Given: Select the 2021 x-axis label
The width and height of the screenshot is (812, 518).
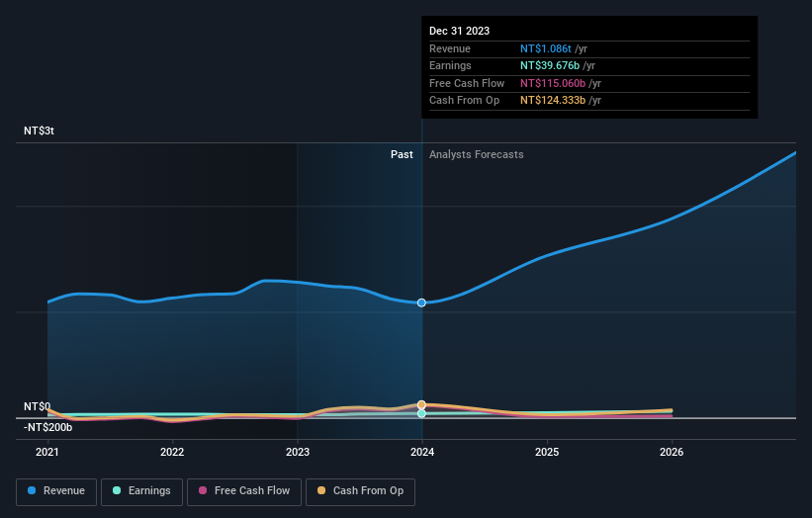Looking at the screenshot, I should click(47, 453).
